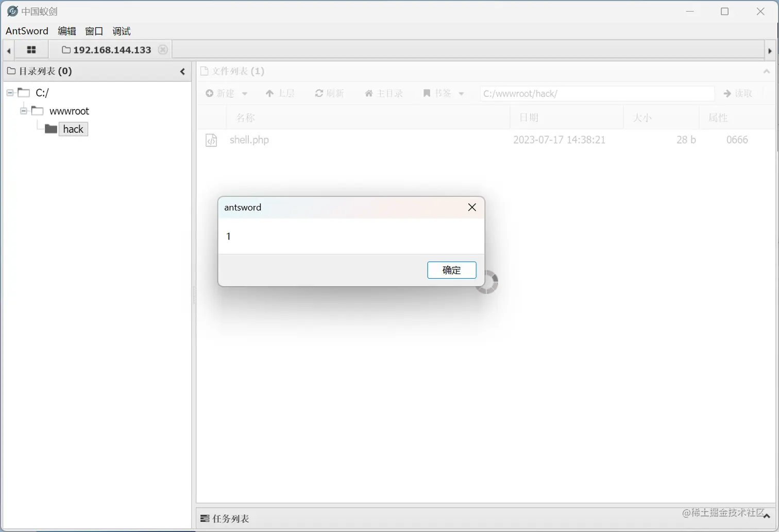Click the hack folder icon

pos(51,129)
